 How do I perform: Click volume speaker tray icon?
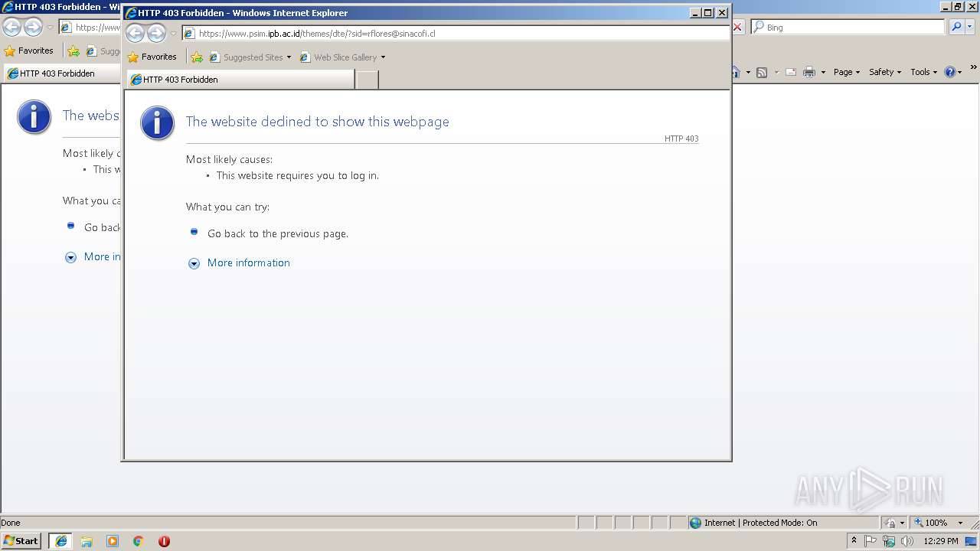point(907,541)
